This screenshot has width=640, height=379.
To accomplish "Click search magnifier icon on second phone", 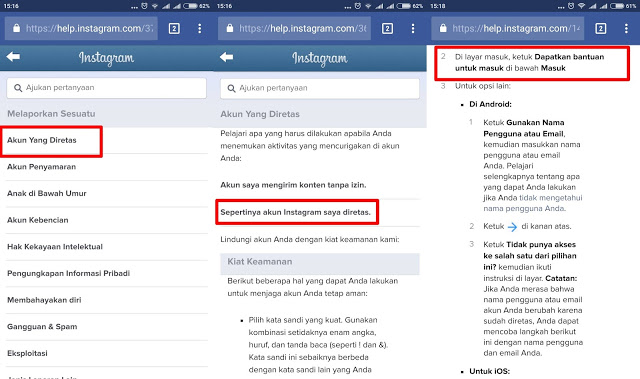I will [231, 88].
